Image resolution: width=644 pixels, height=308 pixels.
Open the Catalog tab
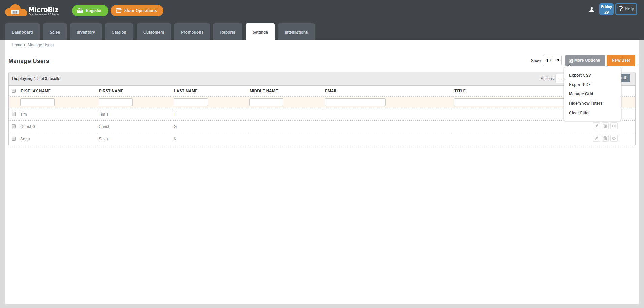119,32
